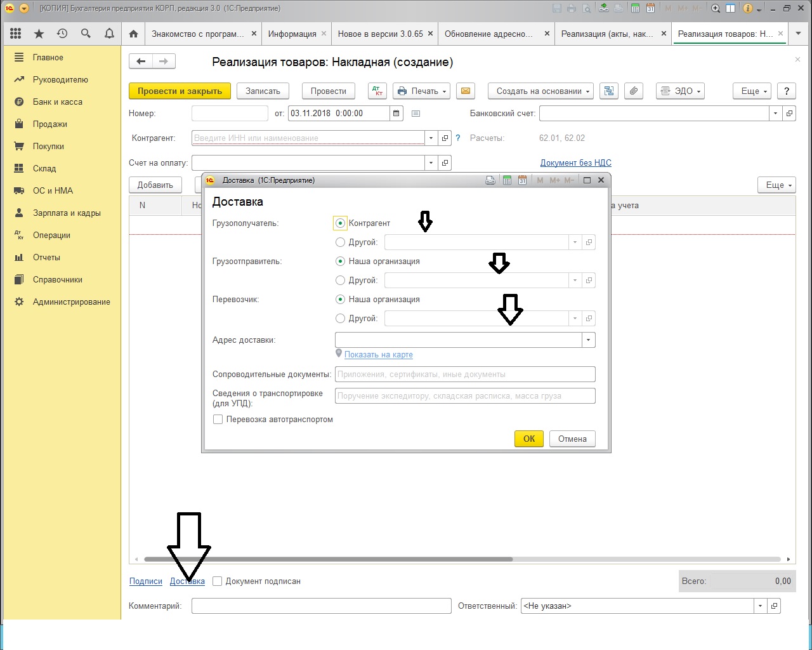Show Дт/Кт postings icon
812x650 pixels.
(378, 91)
